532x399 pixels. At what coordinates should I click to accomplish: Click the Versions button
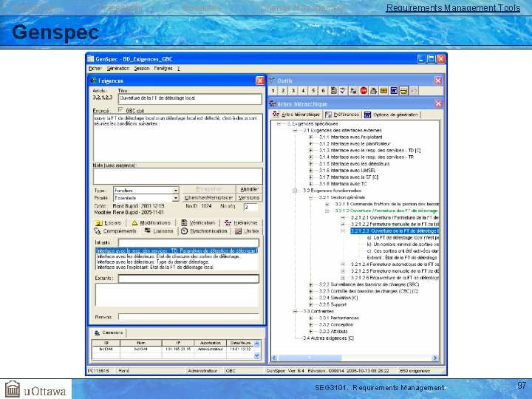[249, 197]
